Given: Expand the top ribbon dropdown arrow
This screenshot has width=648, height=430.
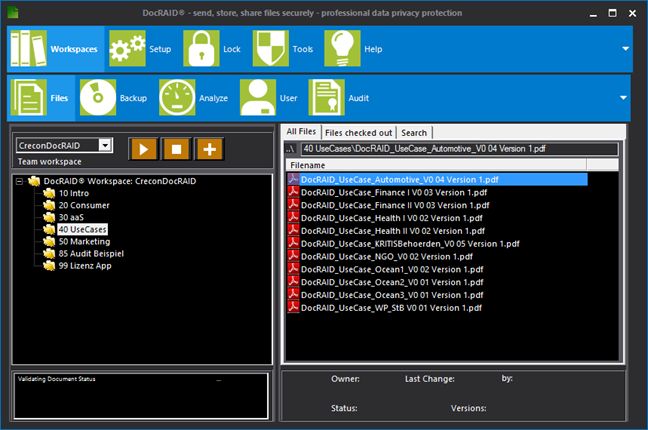Looking at the screenshot, I should coord(625,49).
